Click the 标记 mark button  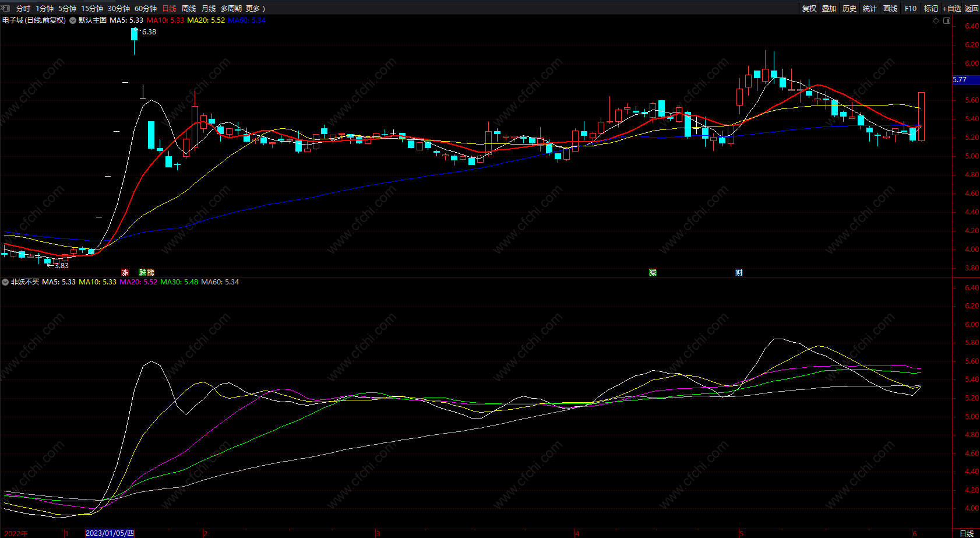tap(931, 9)
